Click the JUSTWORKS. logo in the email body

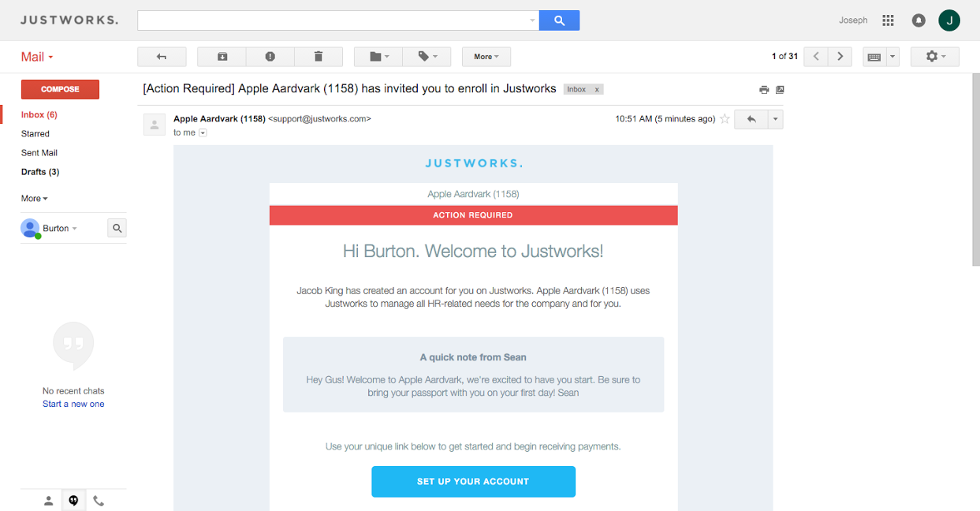pos(473,163)
